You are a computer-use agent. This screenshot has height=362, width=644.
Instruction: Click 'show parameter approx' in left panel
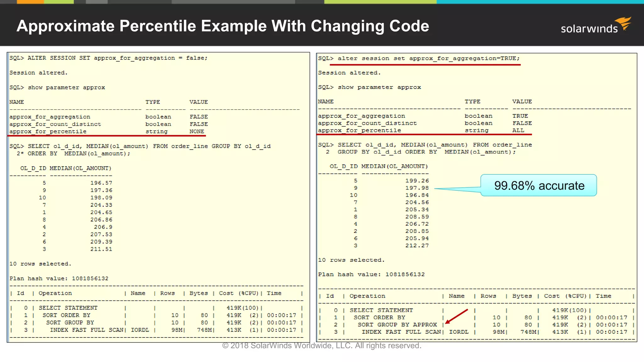pos(66,88)
